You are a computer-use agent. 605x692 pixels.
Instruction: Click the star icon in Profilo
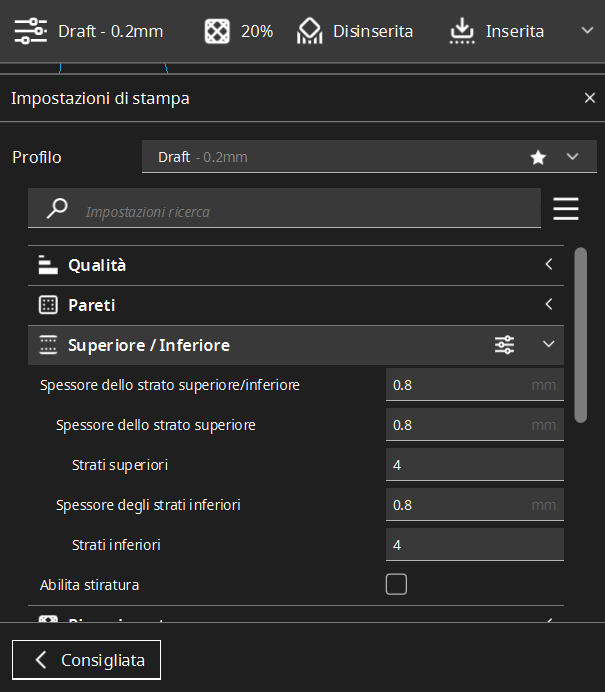pos(538,157)
